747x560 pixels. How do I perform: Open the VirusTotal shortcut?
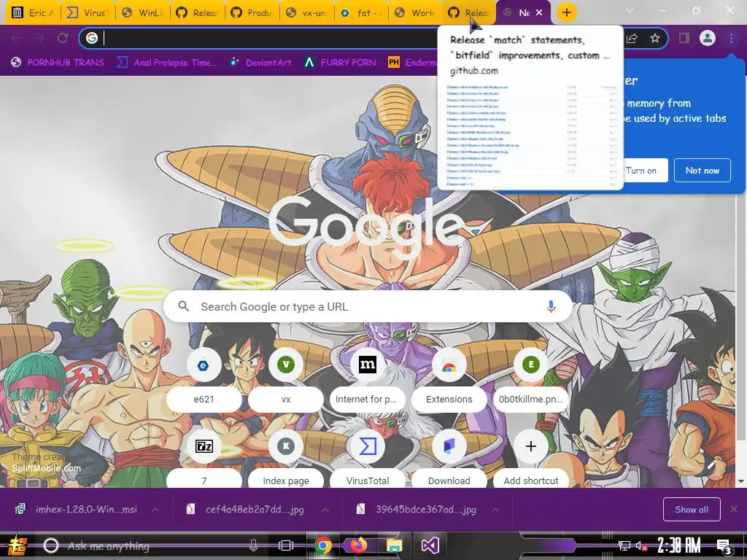(368, 459)
